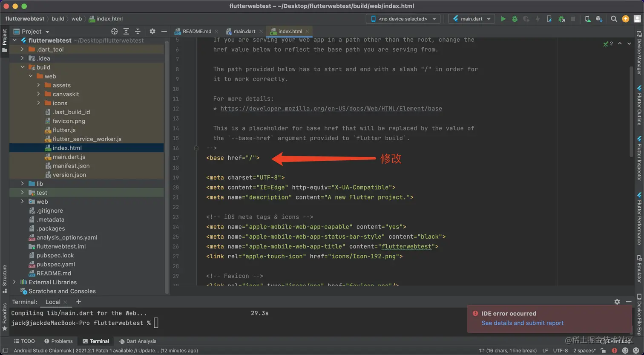Hide the Project panel with the minus icon

(164, 32)
